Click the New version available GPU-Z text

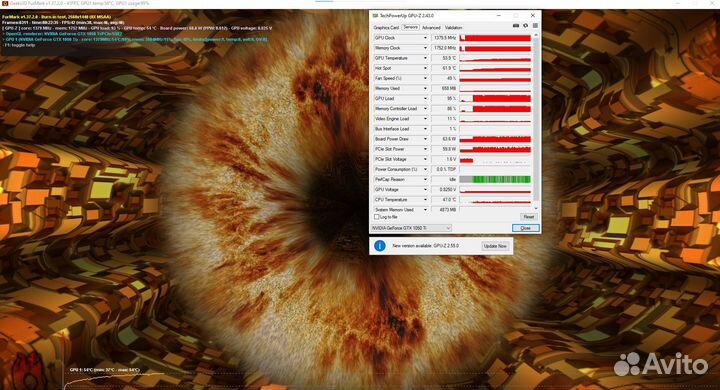tap(425, 246)
